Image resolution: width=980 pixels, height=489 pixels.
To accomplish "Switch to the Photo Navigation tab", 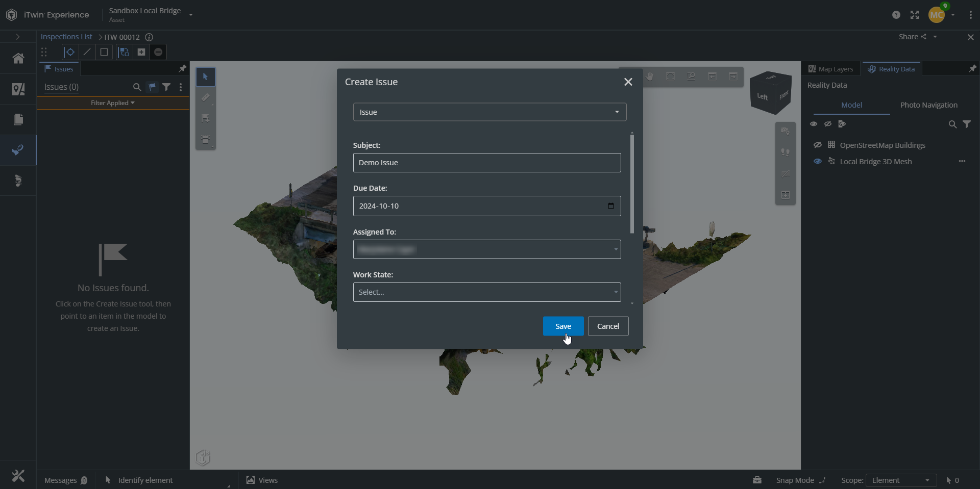I will tap(928, 105).
